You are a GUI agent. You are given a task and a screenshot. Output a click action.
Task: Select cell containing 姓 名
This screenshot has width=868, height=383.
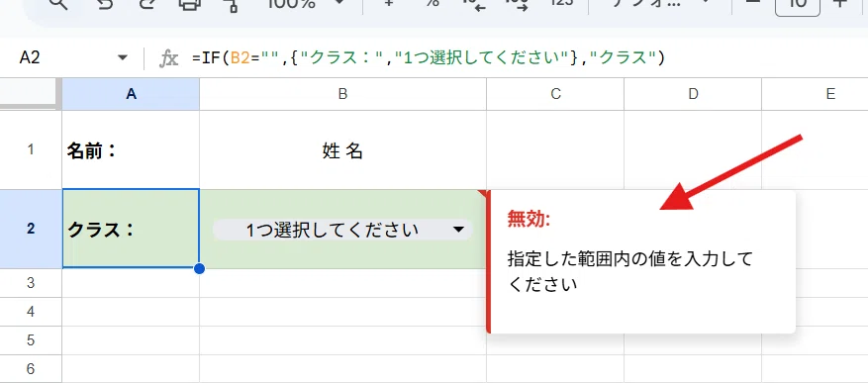[x=342, y=150]
